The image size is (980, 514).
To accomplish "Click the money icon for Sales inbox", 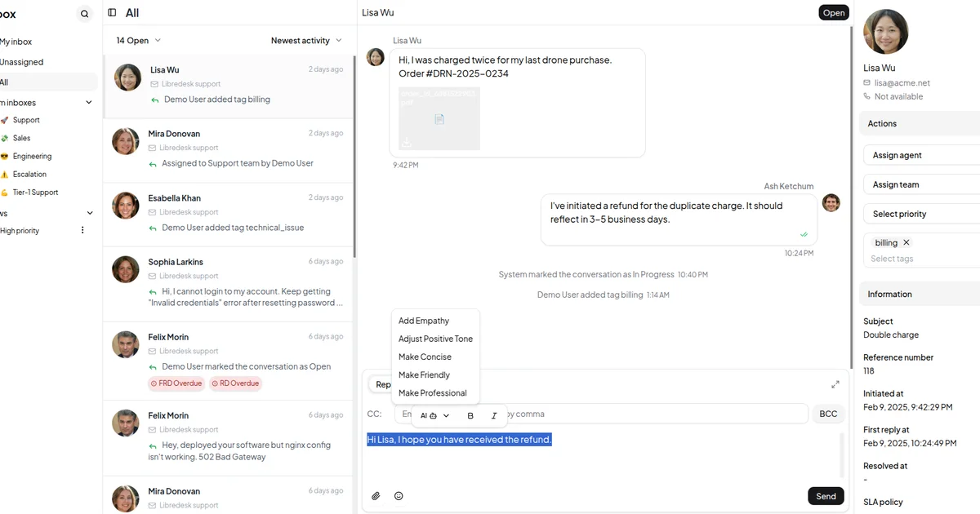I will [x=4, y=138].
